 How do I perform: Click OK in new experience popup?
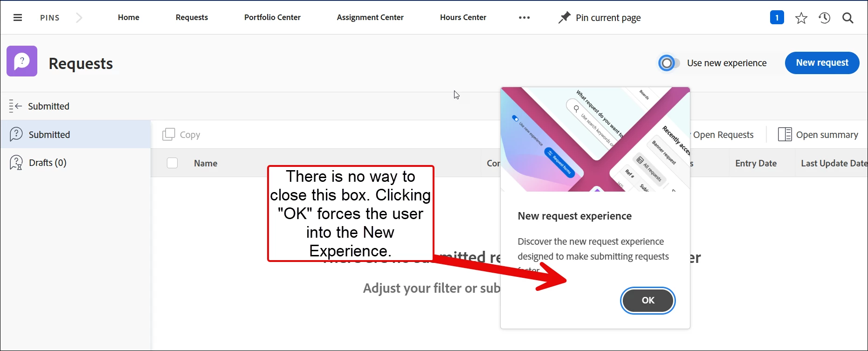point(648,301)
